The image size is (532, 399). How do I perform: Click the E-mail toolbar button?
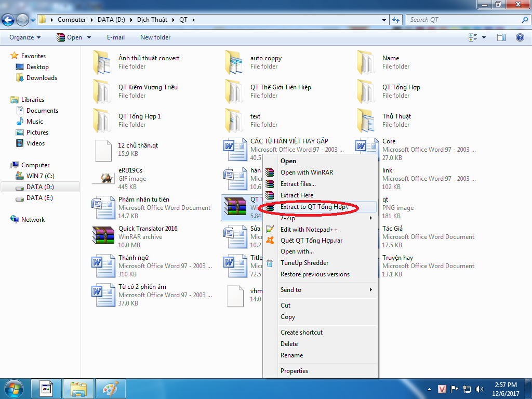point(116,37)
